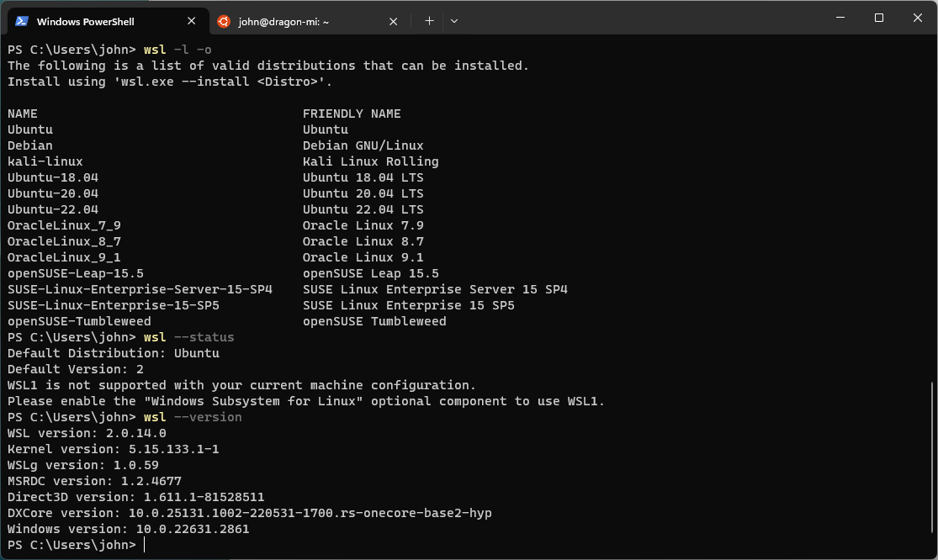Click the maximize icon in the title bar

877,18
